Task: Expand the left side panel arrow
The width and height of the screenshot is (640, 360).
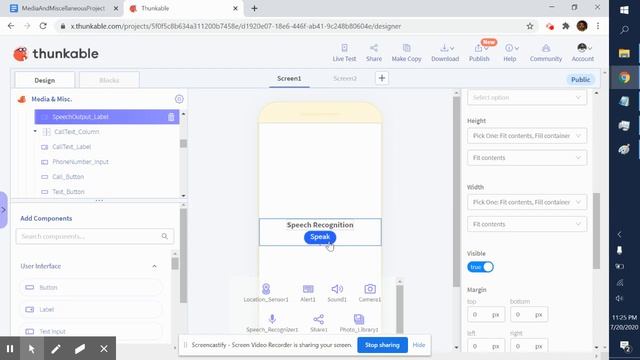Action: pos(3,210)
